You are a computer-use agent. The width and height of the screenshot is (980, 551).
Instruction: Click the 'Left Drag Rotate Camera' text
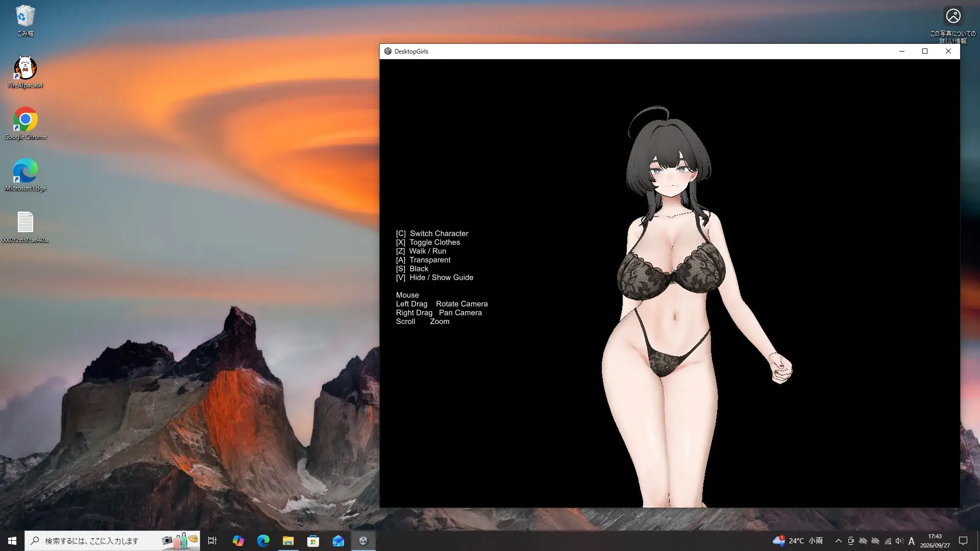click(442, 304)
